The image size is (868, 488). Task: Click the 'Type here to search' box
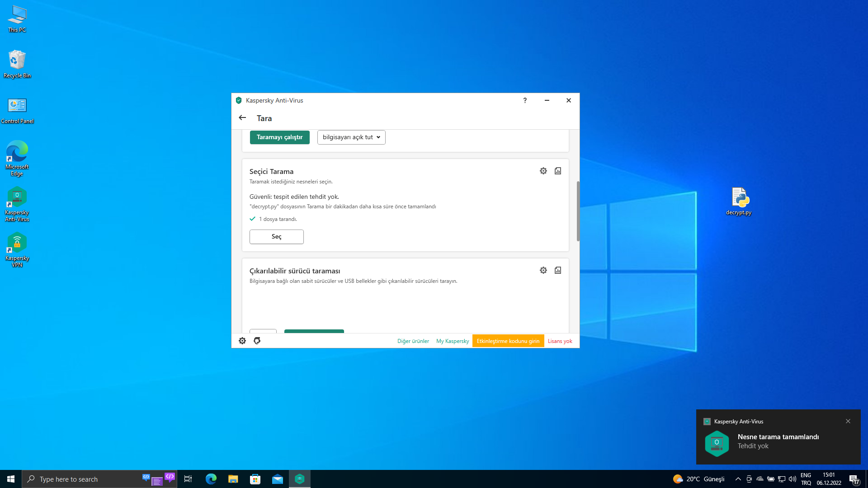99,479
